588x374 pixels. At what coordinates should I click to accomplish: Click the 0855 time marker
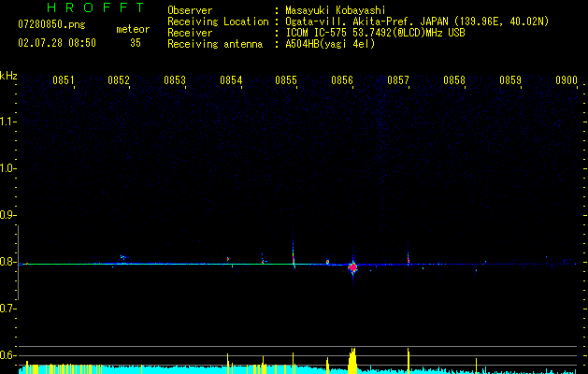tap(286, 80)
